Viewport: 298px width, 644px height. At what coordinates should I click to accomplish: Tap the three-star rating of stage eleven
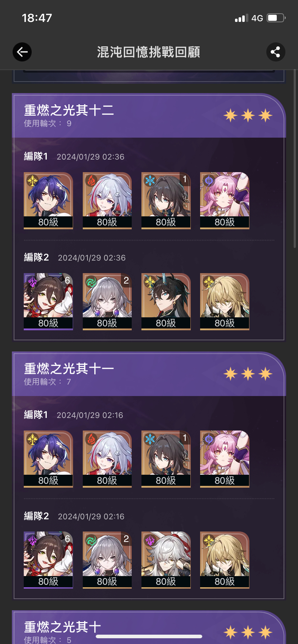[248, 374]
